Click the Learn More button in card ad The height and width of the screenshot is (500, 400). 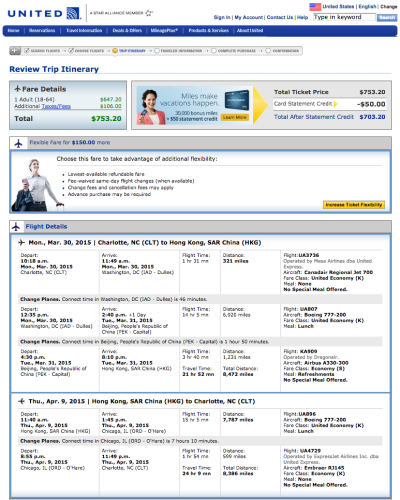coord(235,117)
